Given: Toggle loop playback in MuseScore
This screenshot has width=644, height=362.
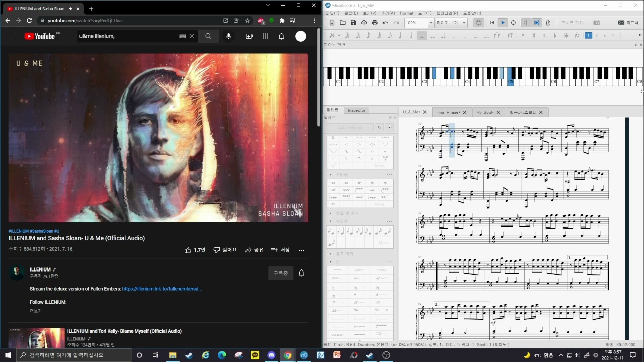Looking at the screenshot, I should (x=513, y=23).
